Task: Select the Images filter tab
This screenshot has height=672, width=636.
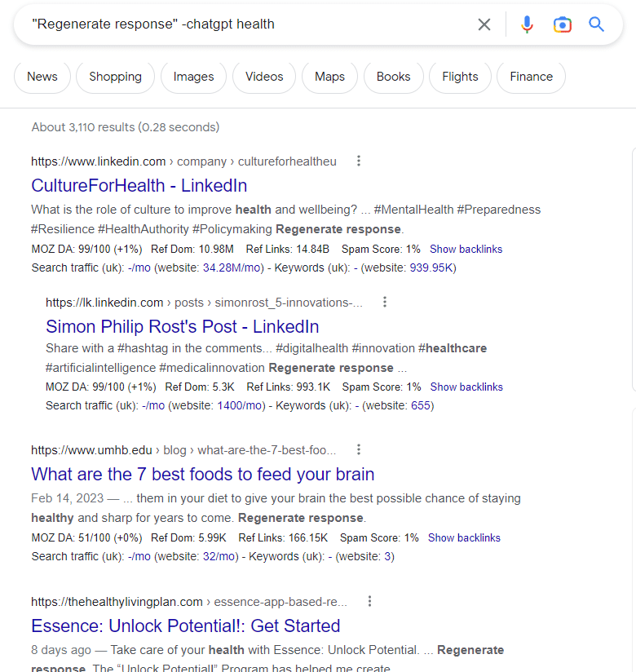Action: (x=193, y=77)
